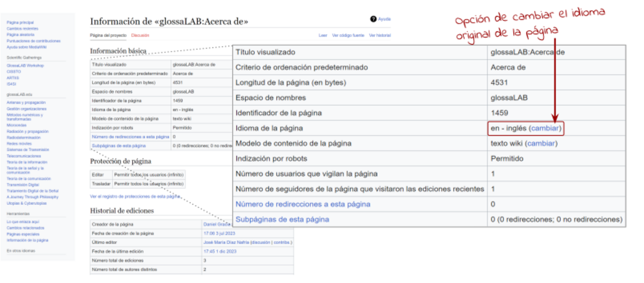
Task: Open Puntuaciones de contribuciones in sidebar
Action: [34, 41]
